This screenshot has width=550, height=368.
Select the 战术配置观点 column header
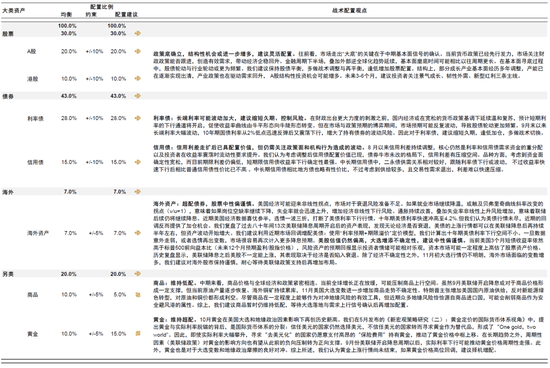coord(349,11)
